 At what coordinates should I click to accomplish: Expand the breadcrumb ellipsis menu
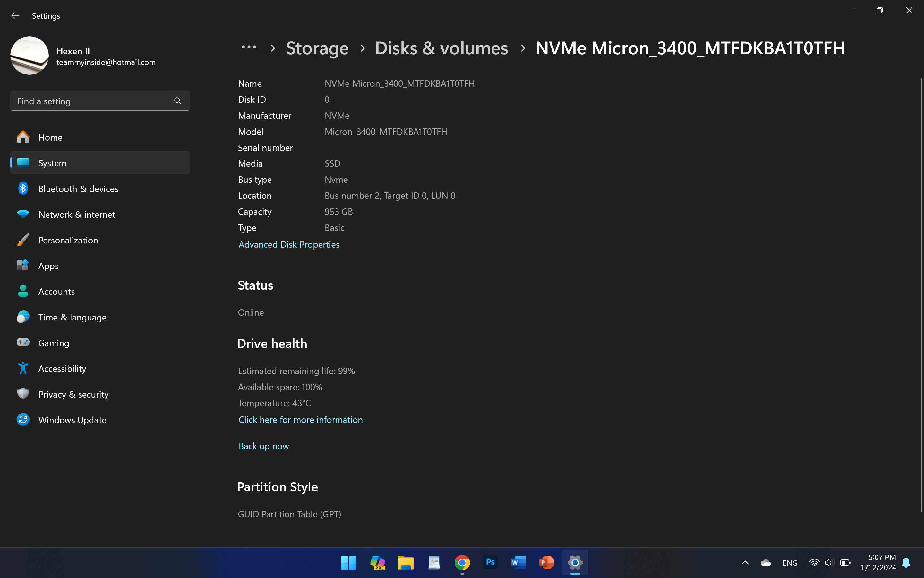tap(249, 48)
